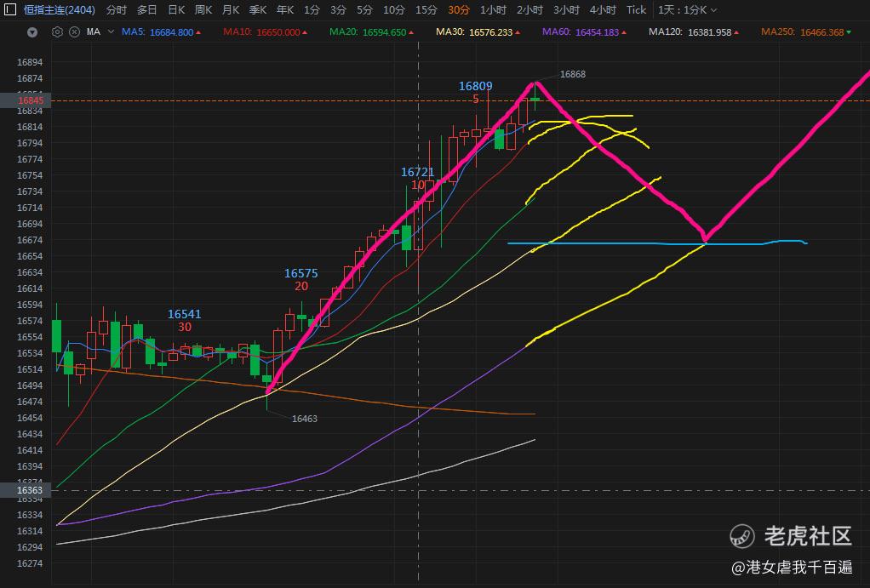
Task: Select the 多日 chart tab
Action: tap(147, 10)
